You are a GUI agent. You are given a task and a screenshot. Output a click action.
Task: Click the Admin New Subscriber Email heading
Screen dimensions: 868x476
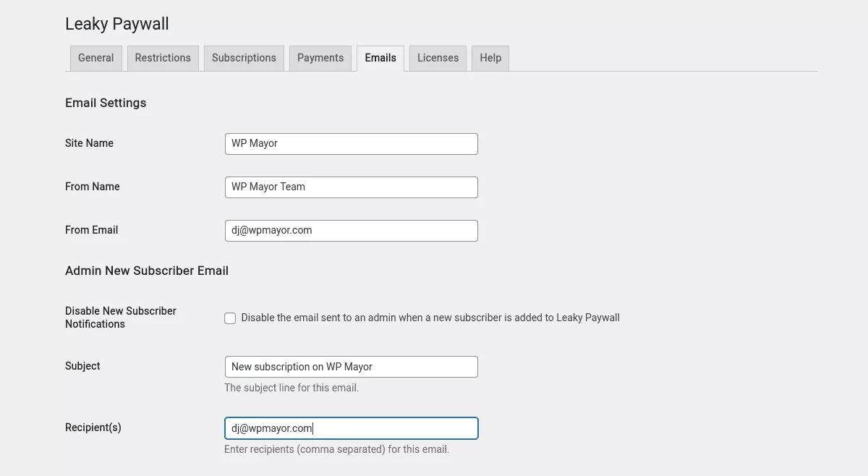click(x=147, y=271)
